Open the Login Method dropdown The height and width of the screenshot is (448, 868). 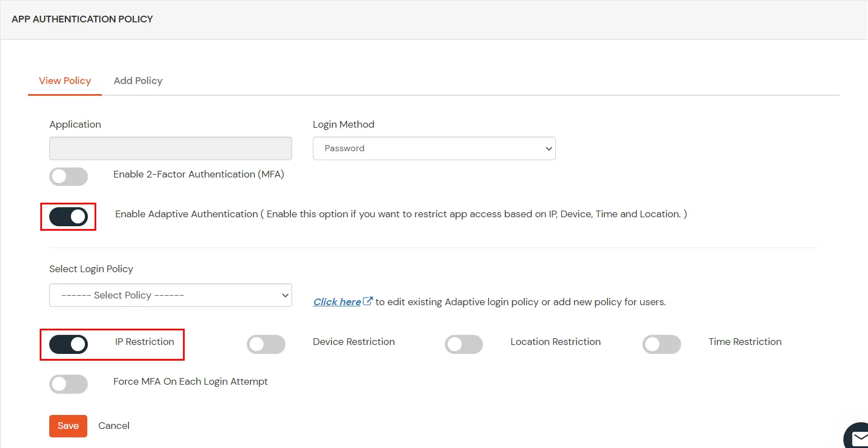[434, 148]
